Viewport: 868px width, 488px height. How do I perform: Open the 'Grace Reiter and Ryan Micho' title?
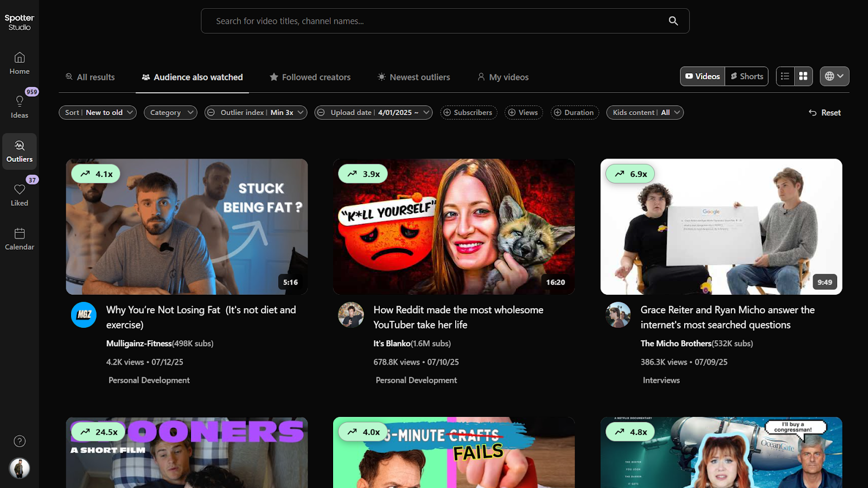click(727, 317)
